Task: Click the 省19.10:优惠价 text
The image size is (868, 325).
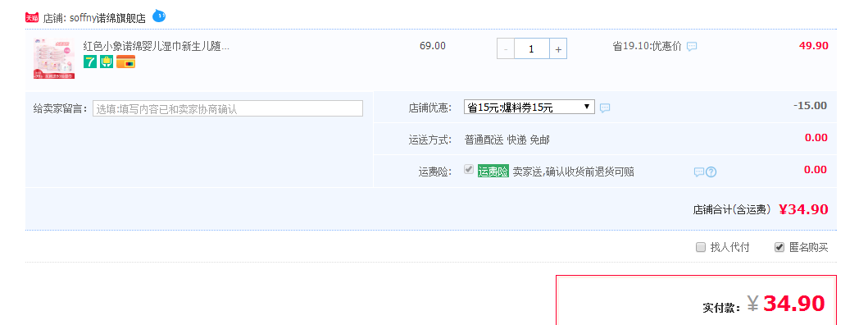Action: tap(647, 47)
